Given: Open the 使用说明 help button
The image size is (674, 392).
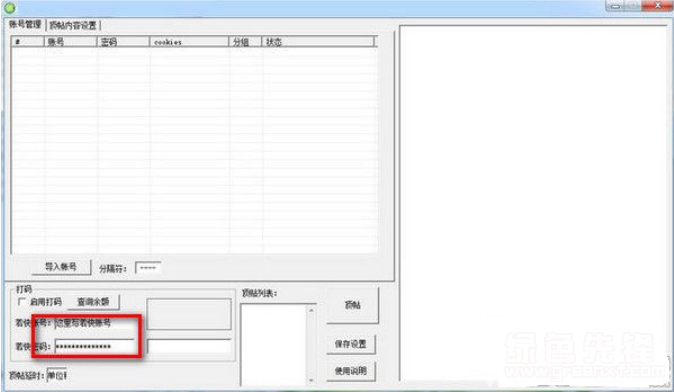Looking at the screenshot, I should 351,371.
